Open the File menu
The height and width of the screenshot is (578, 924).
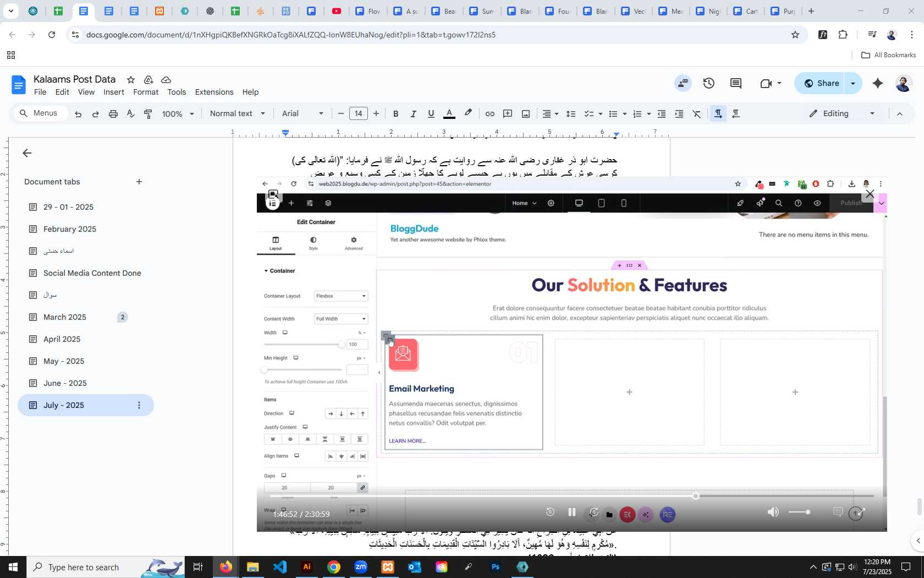[x=40, y=92]
